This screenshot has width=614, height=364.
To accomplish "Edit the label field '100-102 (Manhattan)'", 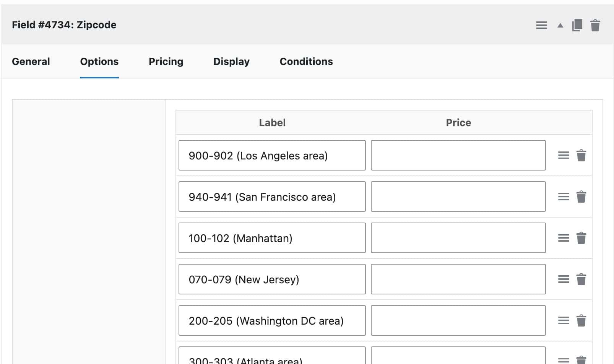I will pos(272,238).
